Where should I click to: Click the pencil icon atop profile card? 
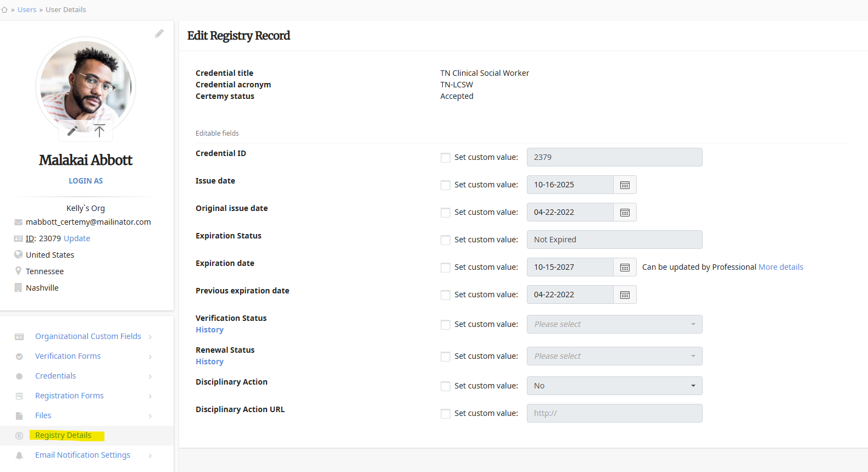pos(159,34)
